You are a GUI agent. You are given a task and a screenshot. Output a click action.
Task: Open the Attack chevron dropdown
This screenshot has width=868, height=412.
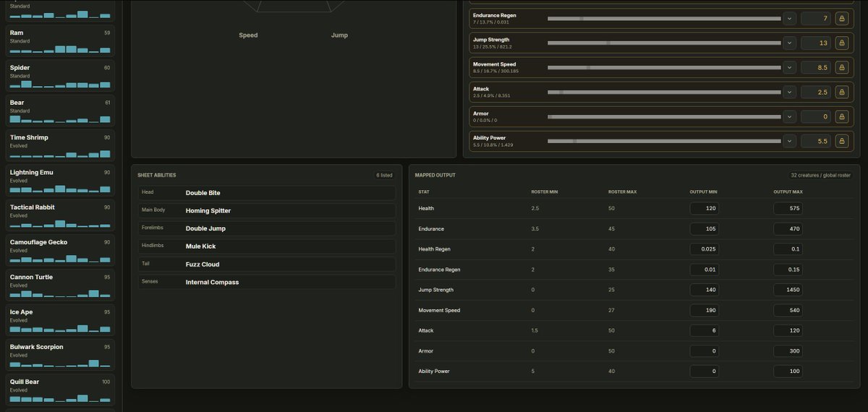pos(789,92)
